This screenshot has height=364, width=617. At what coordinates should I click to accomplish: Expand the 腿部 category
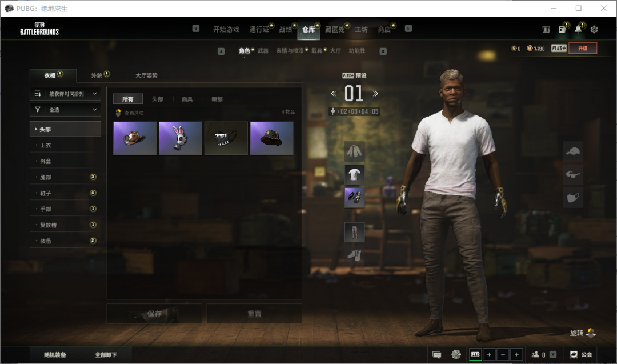pos(65,177)
